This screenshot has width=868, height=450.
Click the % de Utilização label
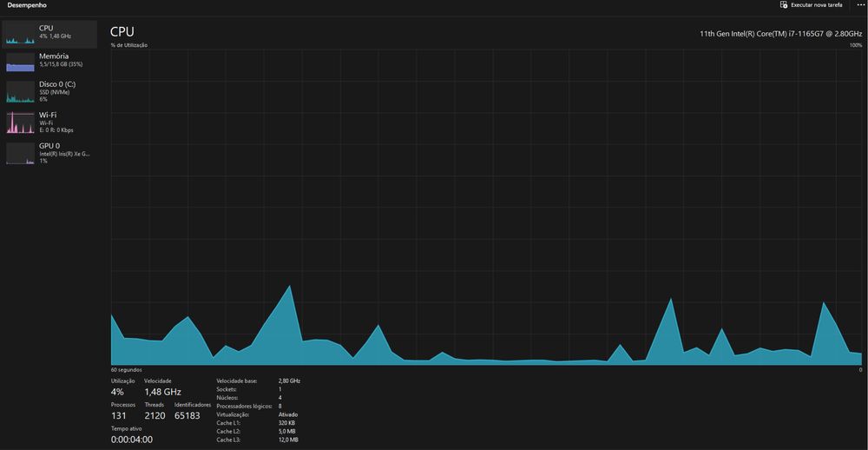point(129,45)
